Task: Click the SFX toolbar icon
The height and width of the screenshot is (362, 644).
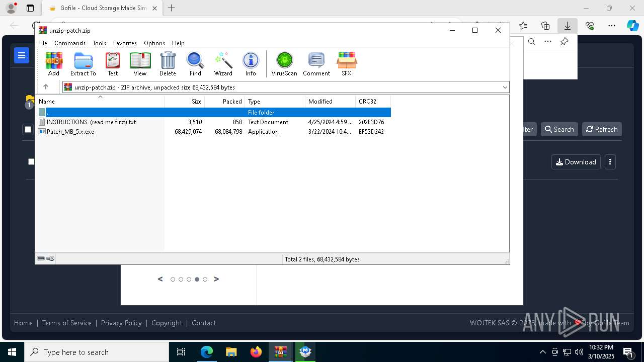Action: [x=346, y=64]
